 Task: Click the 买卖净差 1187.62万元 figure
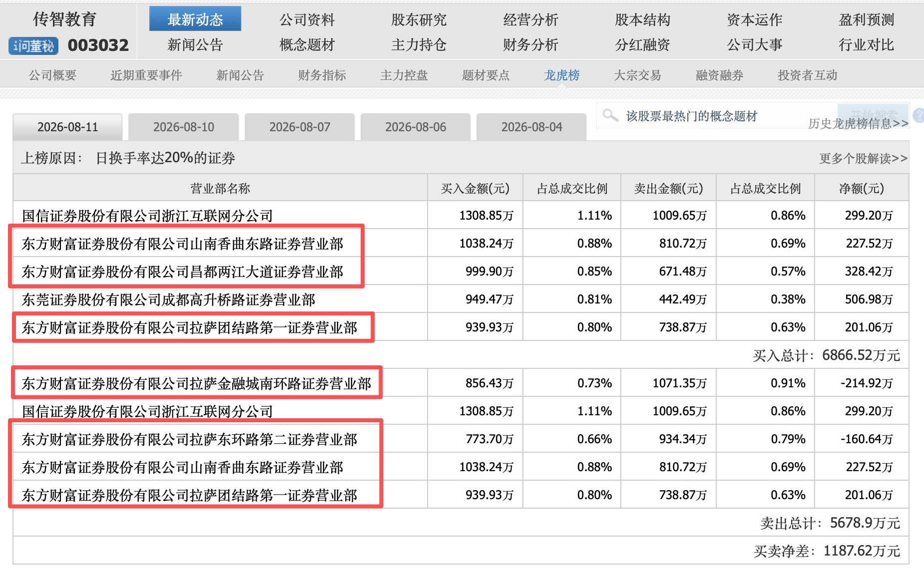click(x=827, y=551)
